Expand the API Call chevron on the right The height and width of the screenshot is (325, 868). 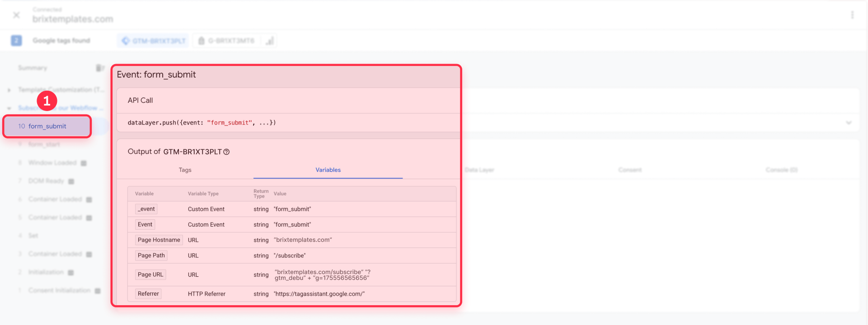(x=849, y=123)
